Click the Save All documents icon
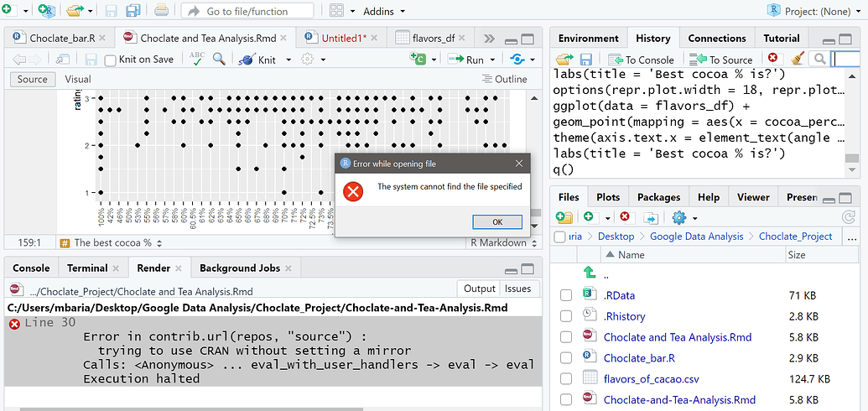 (133, 11)
